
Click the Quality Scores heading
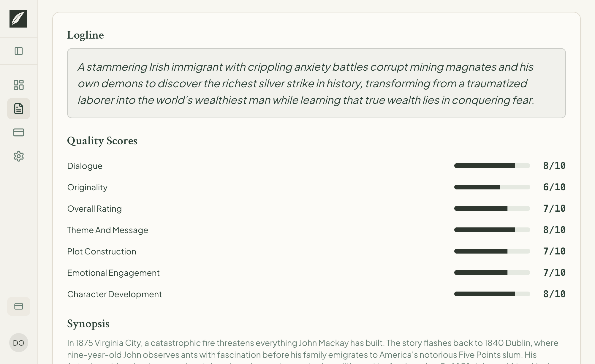102,141
